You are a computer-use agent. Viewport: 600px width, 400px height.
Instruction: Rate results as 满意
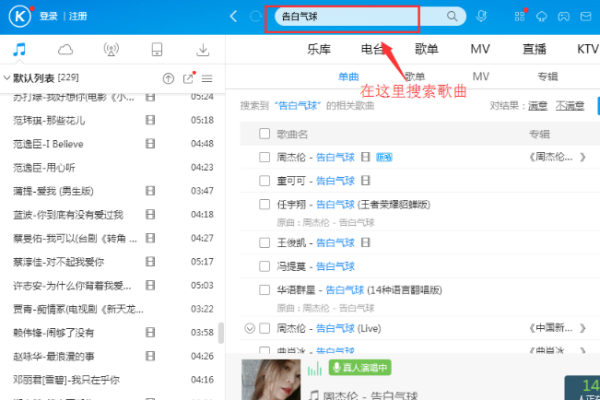538,106
